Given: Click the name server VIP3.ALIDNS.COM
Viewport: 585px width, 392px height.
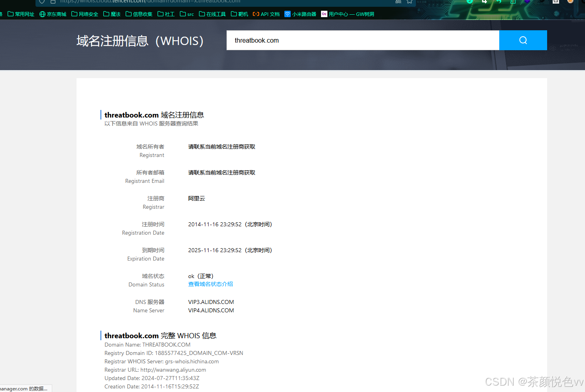Looking at the screenshot, I should point(211,302).
